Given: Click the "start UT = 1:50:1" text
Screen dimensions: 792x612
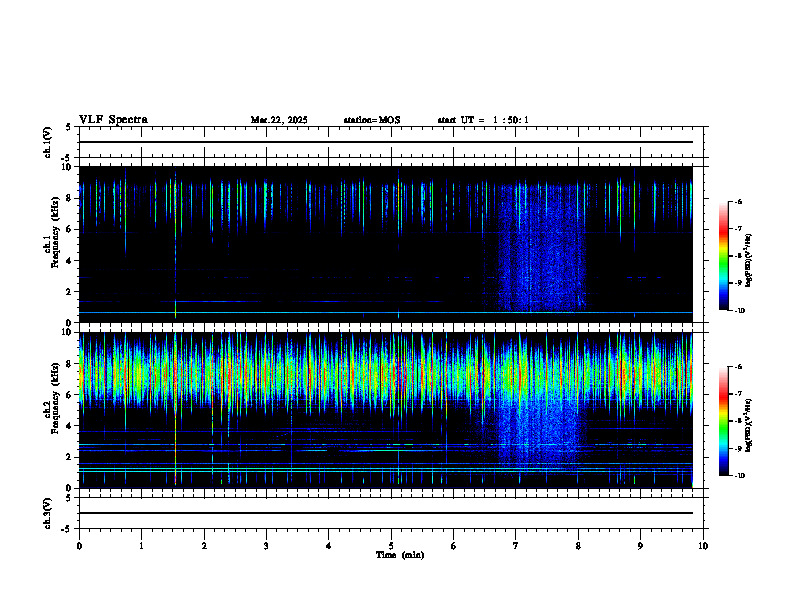Looking at the screenshot, I should click(x=483, y=120).
